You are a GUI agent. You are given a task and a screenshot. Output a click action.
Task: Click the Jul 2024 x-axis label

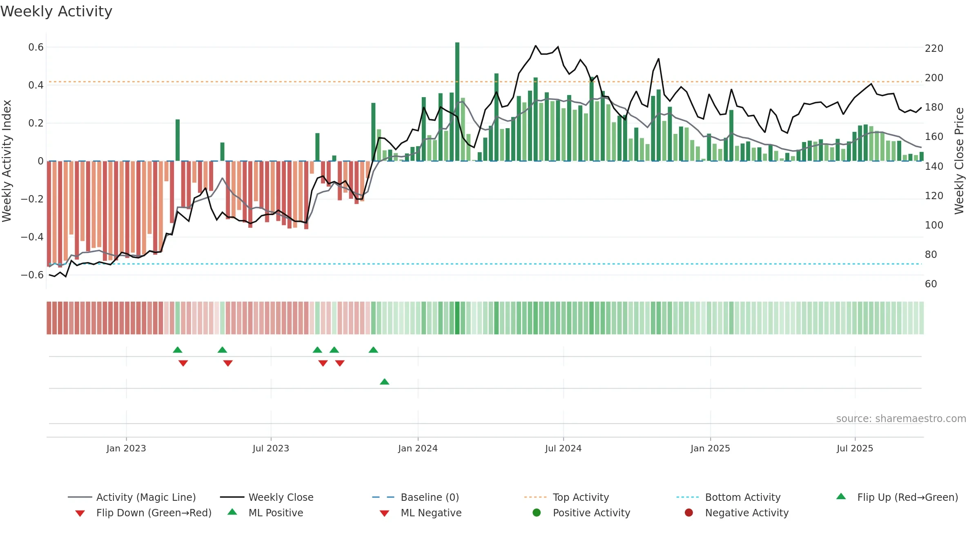pos(563,449)
